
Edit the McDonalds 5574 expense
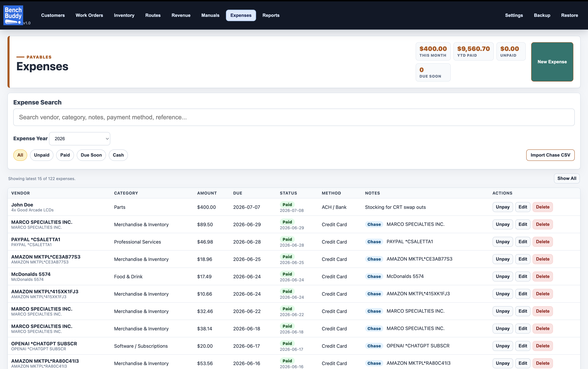523,276
